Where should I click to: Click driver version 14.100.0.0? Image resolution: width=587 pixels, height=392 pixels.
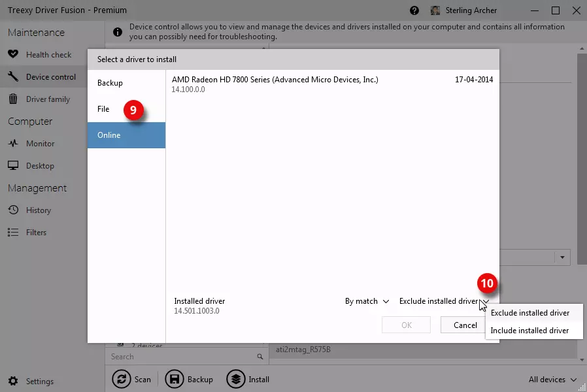pos(188,90)
